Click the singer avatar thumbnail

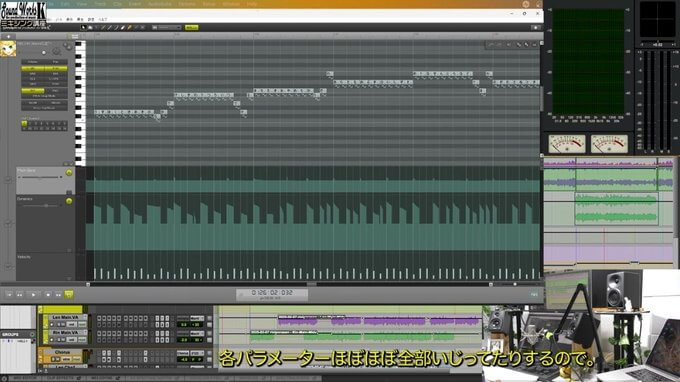click(8, 49)
